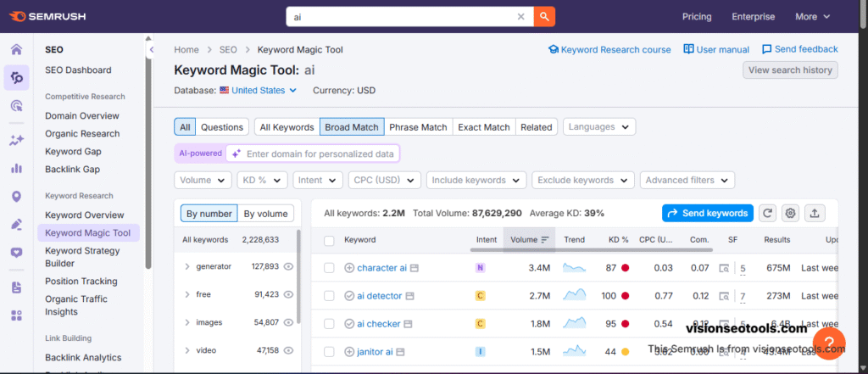
Task: Click the Send keywords button
Action: [708, 213]
